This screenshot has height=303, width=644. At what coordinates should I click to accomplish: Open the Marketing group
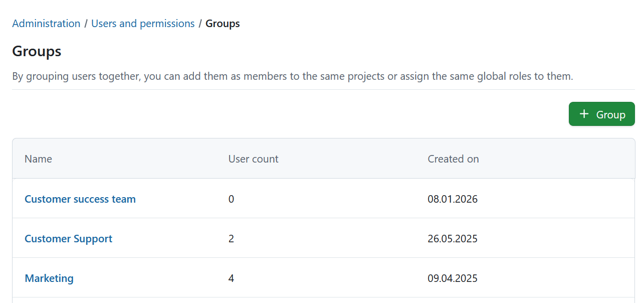(x=49, y=278)
